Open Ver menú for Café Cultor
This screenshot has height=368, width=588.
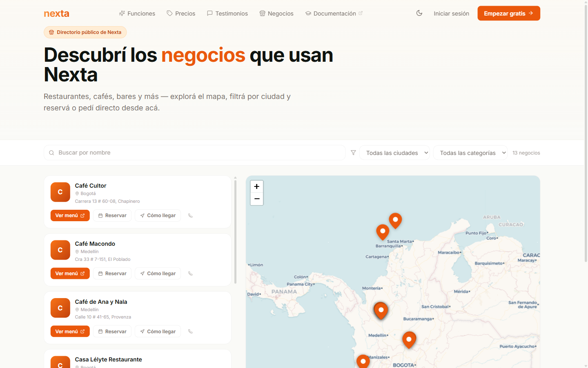coord(70,215)
